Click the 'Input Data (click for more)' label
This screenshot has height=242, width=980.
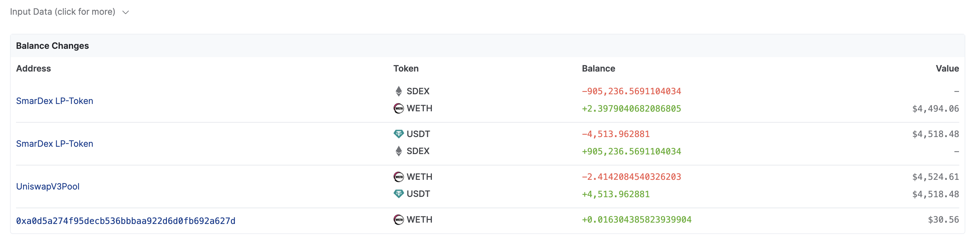62,12
